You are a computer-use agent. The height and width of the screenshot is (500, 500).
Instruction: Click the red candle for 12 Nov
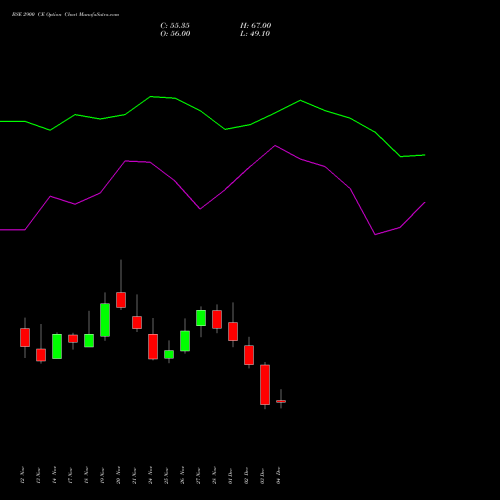25,337
